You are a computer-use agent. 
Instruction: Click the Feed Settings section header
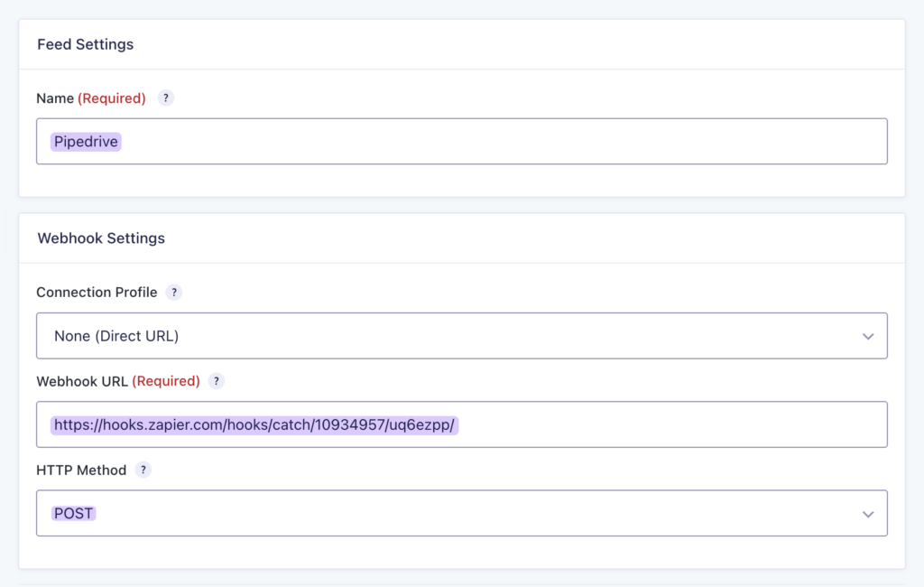click(85, 43)
